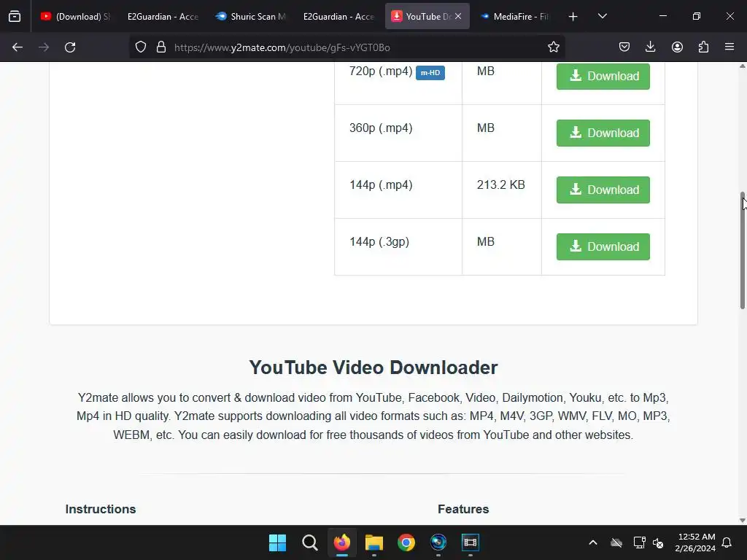Switch to MediaFire tab
747x560 pixels.
[x=515, y=17]
